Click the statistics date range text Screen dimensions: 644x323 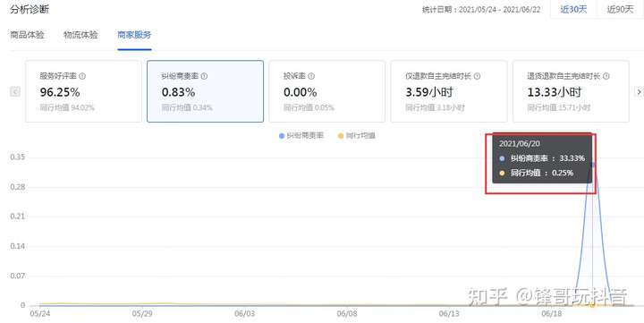pos(481,10)
